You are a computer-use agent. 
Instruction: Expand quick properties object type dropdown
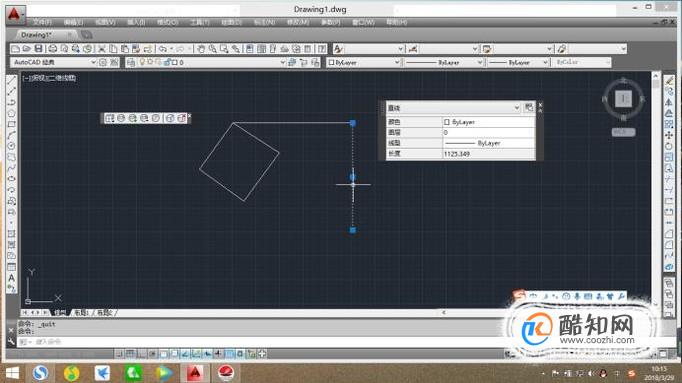point(517,107)
